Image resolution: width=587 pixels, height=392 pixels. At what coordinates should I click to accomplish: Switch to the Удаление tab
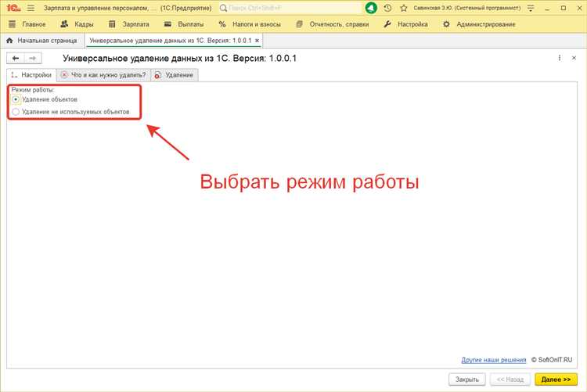(174, 75)
